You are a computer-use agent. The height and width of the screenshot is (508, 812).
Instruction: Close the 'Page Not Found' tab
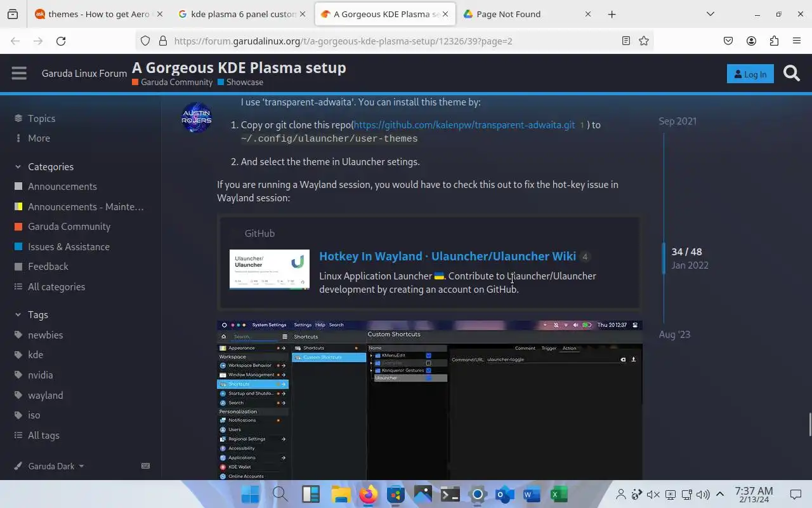(x=588, y=14)
